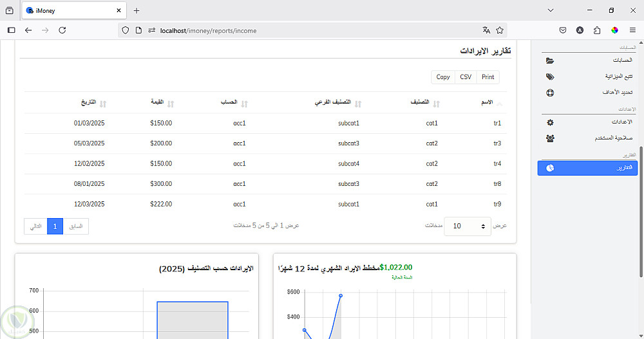Image resolution: width=644 pixels, height=339 pixels.
Task: Click the address bar URL field
Action: click(312, 30)
